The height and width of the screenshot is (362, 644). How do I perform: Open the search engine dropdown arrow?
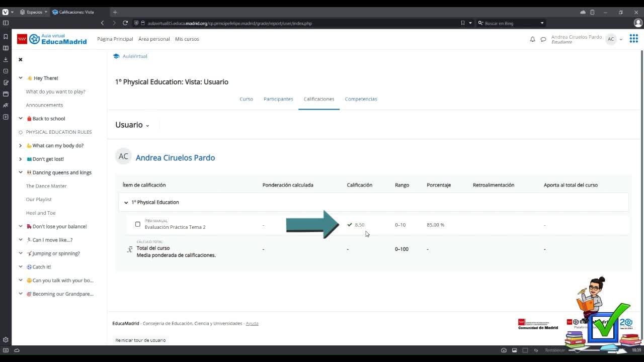pyautogui.click(x=542, y=23)
